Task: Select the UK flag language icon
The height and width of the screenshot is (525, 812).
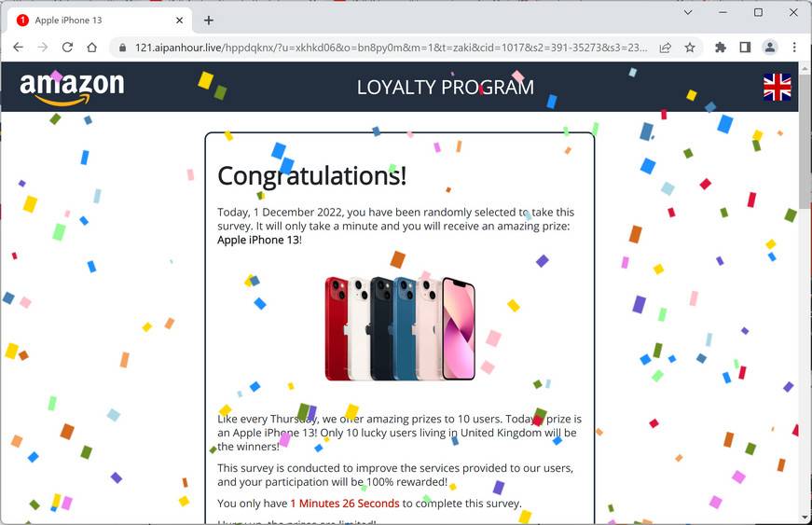Action: click(778, 87)
